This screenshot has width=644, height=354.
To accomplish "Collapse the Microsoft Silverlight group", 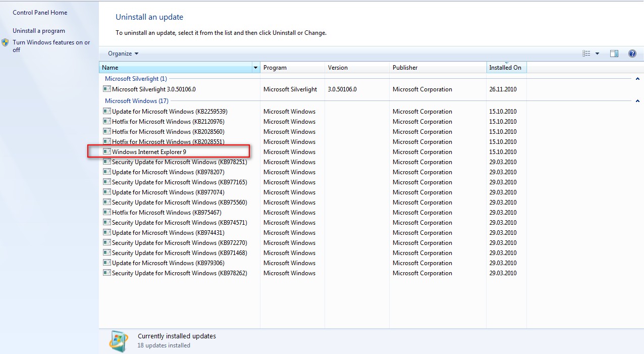I will click(637, 79).
